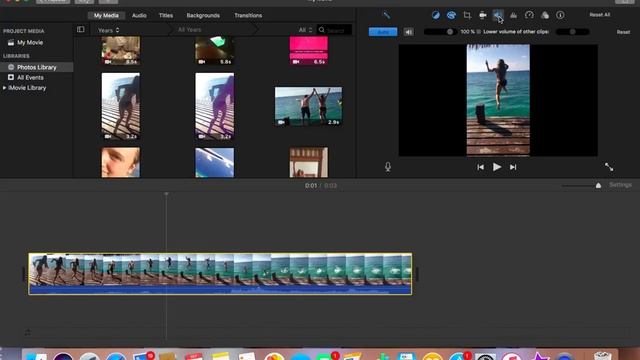The image size is (640, 360).
Task: Enable Lower volume of other clips checkbox
Action: 479,32
